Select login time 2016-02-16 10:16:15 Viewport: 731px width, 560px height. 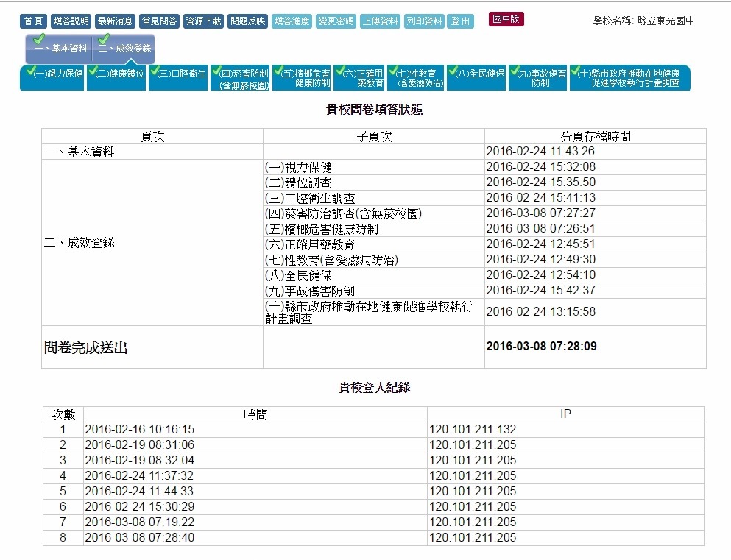tap(139, 430)
